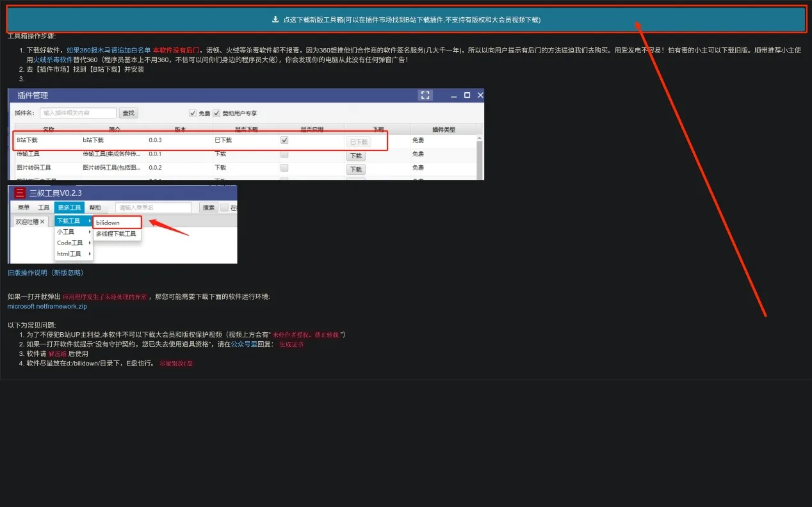This screenshot has width=812, height=507.
Task: Open the 帮助 menu in 三叔工具
Action: (95, 207)
